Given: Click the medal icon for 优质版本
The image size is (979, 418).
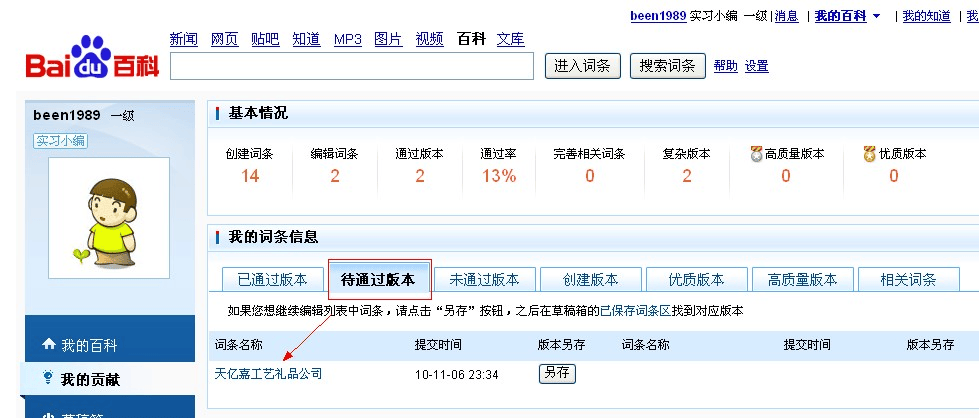Looking at the screenshot, I should pos(870,154).
